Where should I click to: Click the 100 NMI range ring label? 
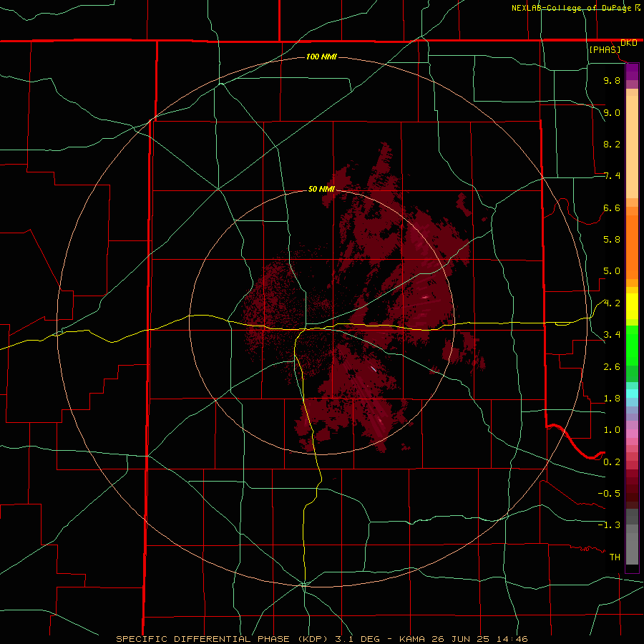click(321, 57)
